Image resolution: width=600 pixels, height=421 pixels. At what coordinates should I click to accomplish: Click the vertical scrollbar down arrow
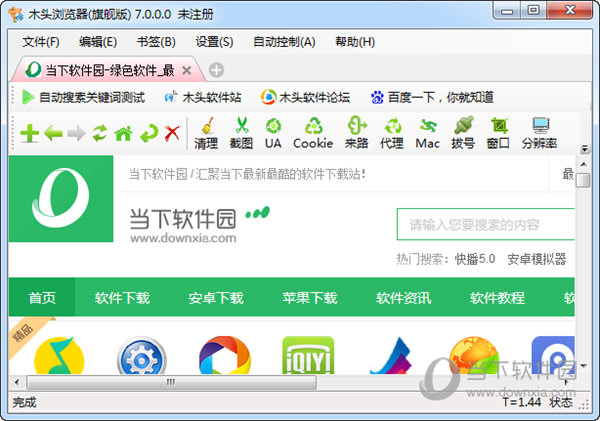[x=583, y=366]
